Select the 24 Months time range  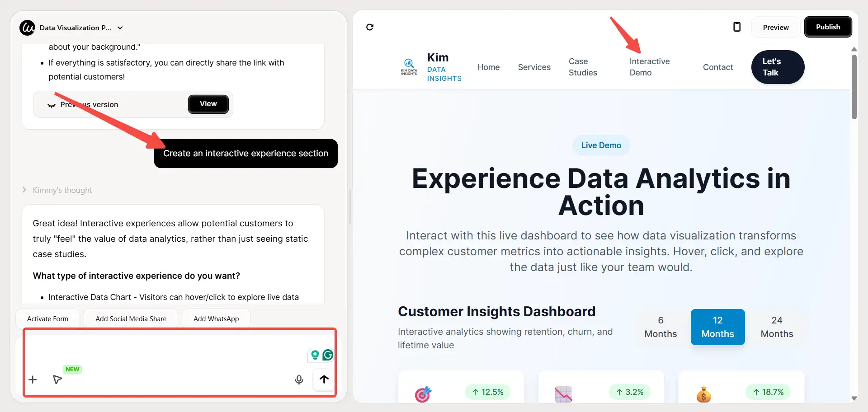[777, 327]
